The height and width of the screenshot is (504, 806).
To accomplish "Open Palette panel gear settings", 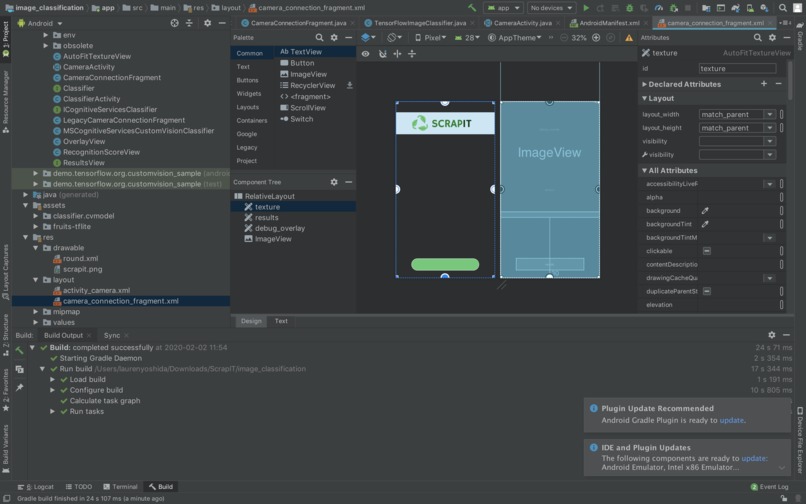I will pyautogui.click(x=334, y=38).
